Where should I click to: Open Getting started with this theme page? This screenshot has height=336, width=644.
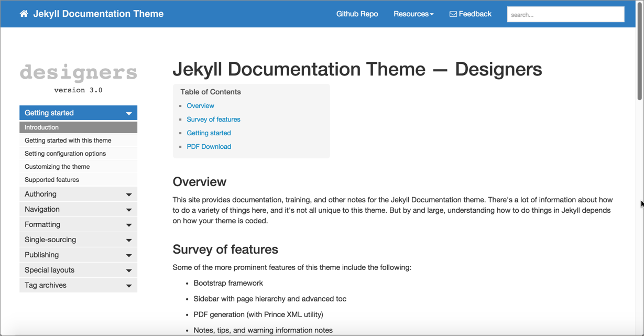[x=68, y=140]
